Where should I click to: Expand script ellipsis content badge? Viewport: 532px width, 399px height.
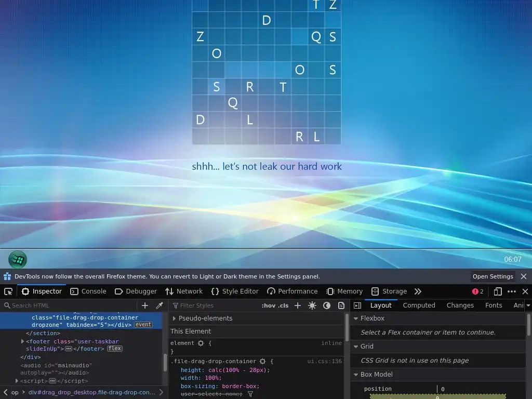[52, 381]
